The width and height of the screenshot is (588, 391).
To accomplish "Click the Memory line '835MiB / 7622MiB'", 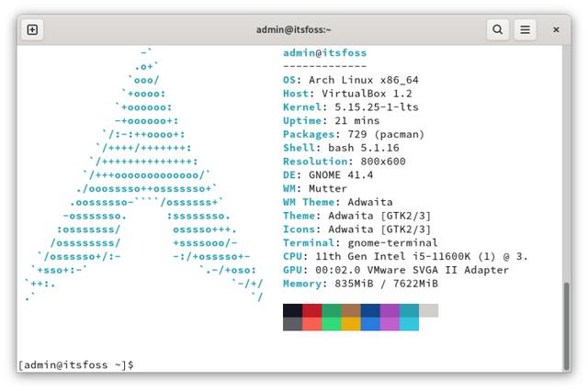I will 360,284.
